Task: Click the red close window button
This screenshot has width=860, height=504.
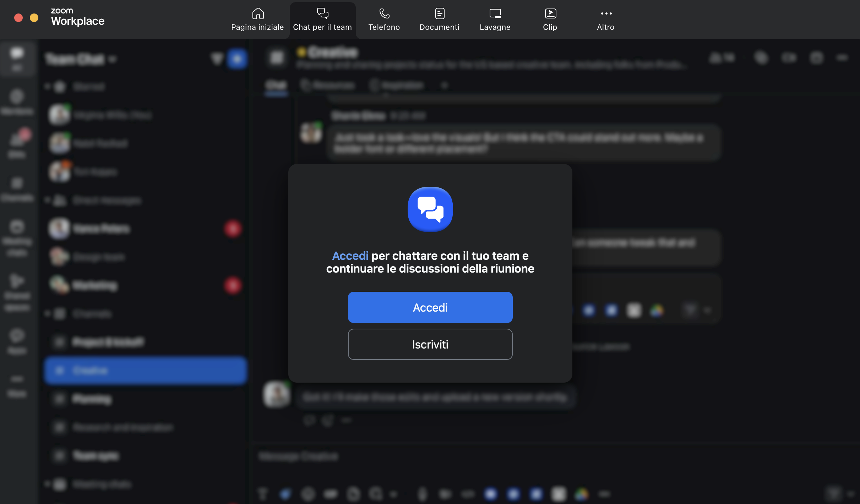Action: [18, 18]
